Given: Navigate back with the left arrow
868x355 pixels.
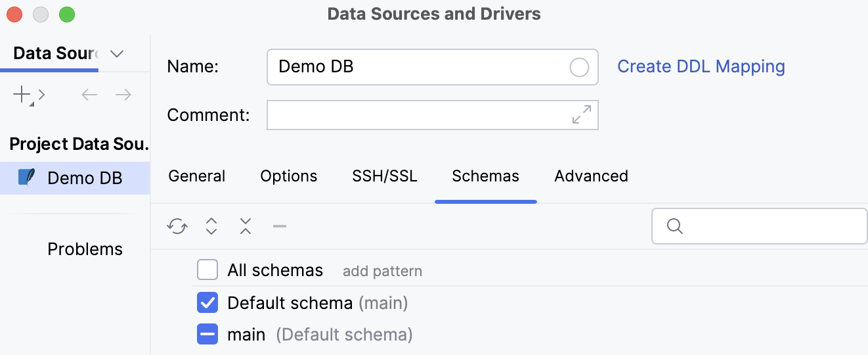Looking at the screenshot, I should tap(89, 95).
